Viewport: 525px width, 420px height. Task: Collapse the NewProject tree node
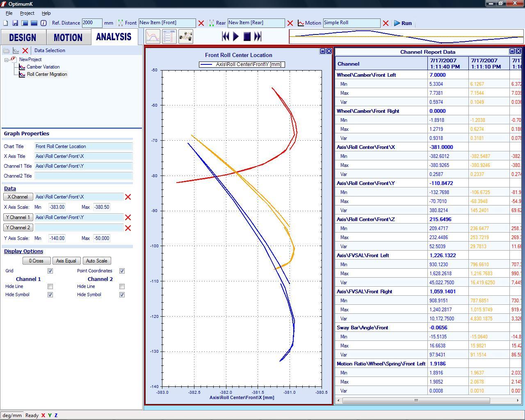(x=7, y=60)
